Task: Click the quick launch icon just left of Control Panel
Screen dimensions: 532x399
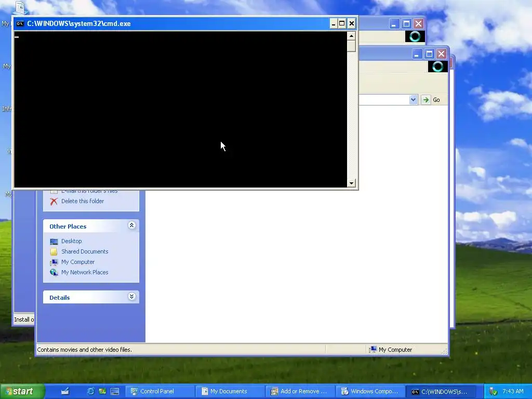Action: (x=115, y=391)
